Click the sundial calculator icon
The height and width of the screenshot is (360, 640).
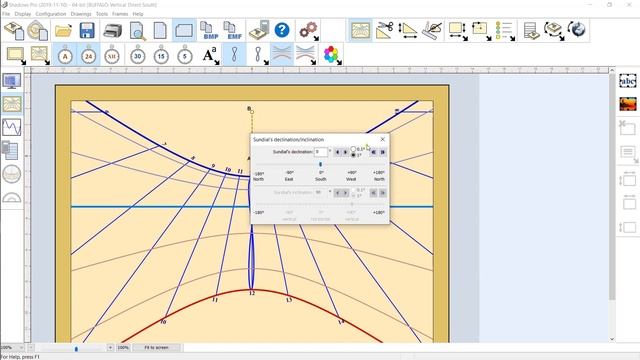coord(259,31)
